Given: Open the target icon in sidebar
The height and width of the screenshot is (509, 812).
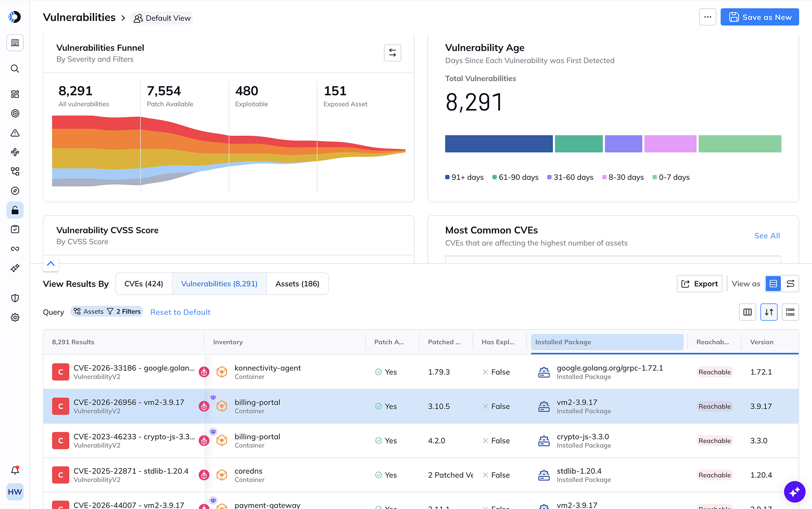Looking at the screenshot, I should coord(15,114).
